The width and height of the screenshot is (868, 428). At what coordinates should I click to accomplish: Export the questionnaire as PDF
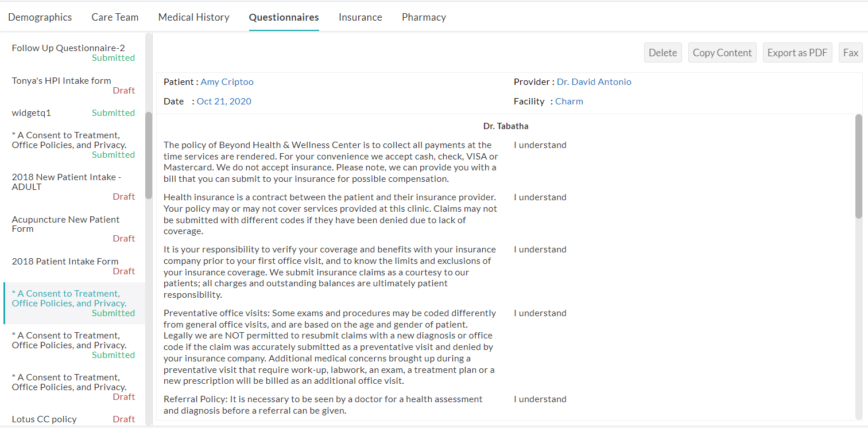point(797,52)
